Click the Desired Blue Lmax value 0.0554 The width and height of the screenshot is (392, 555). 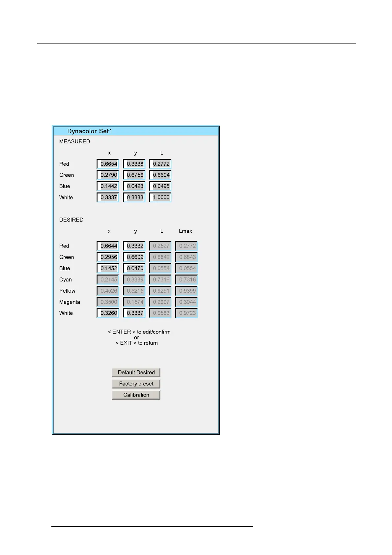pyautogui.click(x=187, y=268)
